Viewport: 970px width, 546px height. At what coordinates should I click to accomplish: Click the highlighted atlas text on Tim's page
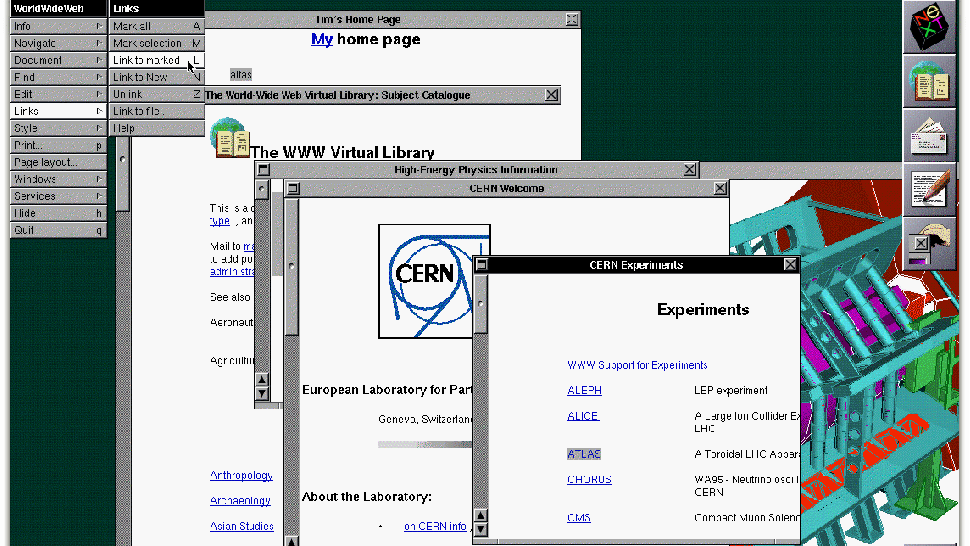click(241, 75)
